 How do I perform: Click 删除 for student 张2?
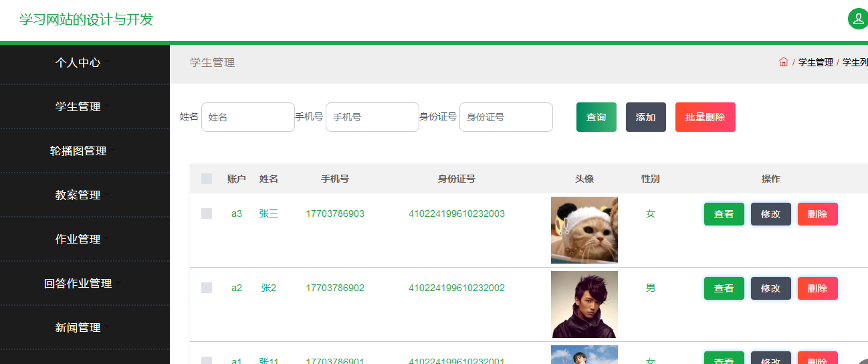(818, 288)
